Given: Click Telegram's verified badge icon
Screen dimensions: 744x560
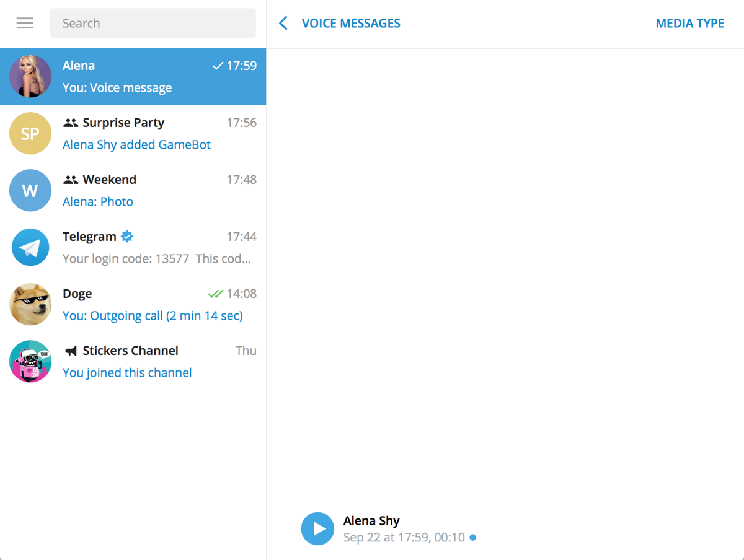Looking at the screenshot, I should click(x=127, y=236).
